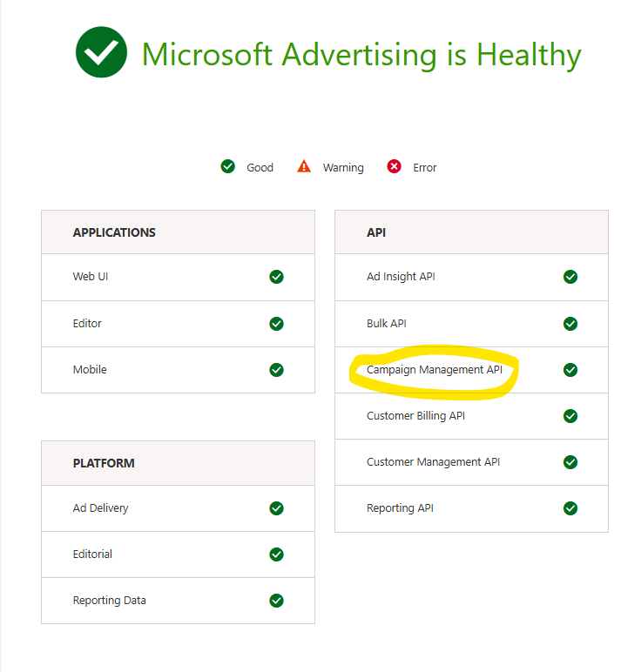Viewport: 621px width, 672px height.
Task: Click the Web UI status checkmark
Action: (277, 277)
